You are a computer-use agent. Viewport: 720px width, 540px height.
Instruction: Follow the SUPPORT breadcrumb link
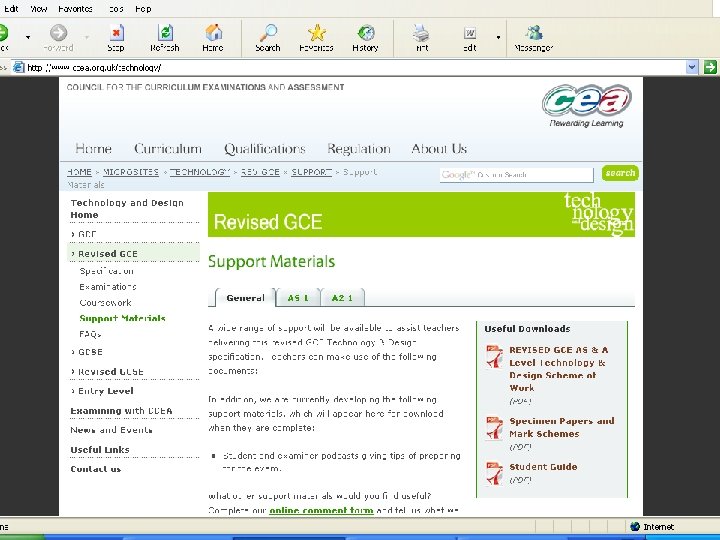(x=311, y=172)
